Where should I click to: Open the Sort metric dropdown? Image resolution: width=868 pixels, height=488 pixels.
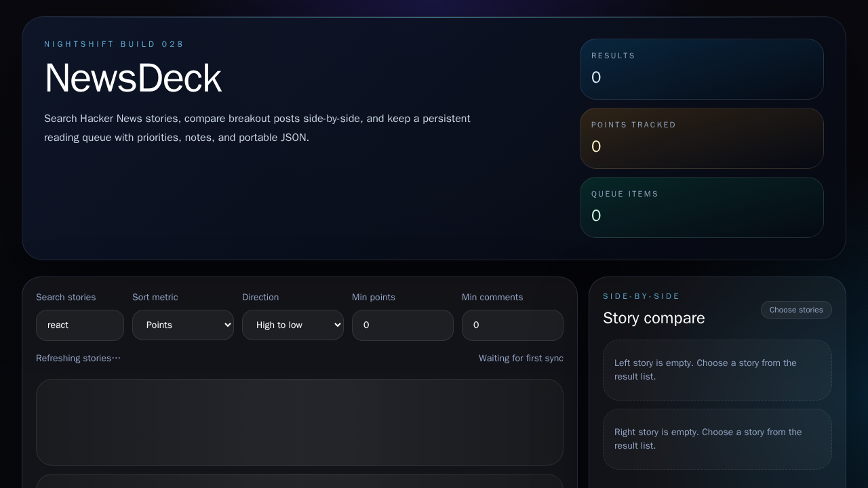(183, 325)
